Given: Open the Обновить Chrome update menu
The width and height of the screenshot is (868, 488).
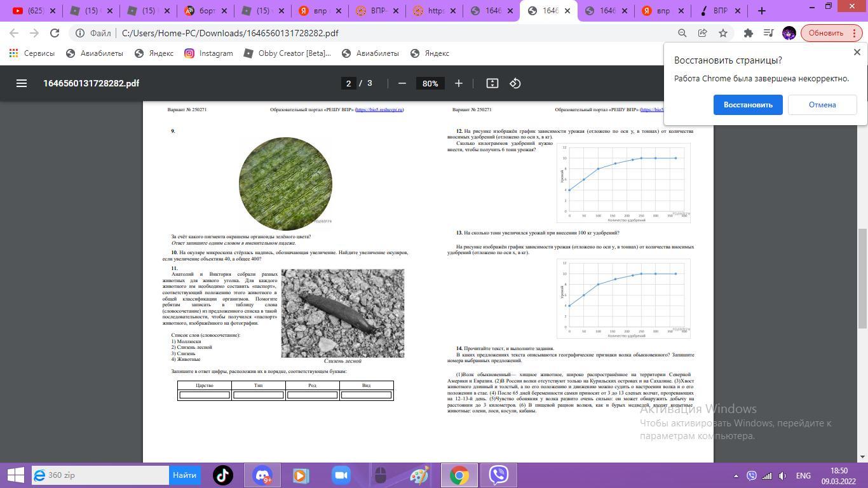Looking at the screenshot, I should [x=831, y=33].
